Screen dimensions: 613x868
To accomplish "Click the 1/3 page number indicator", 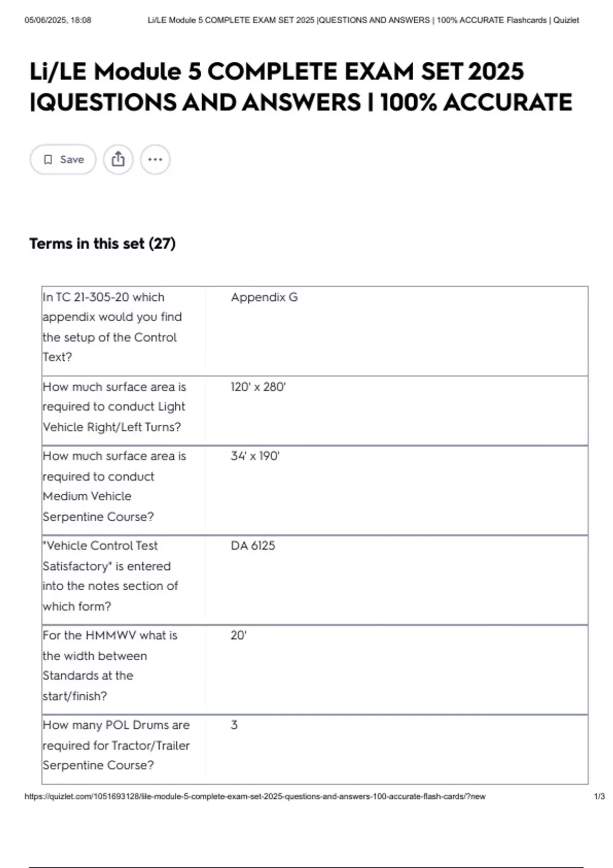I will [x=599, y=796].
